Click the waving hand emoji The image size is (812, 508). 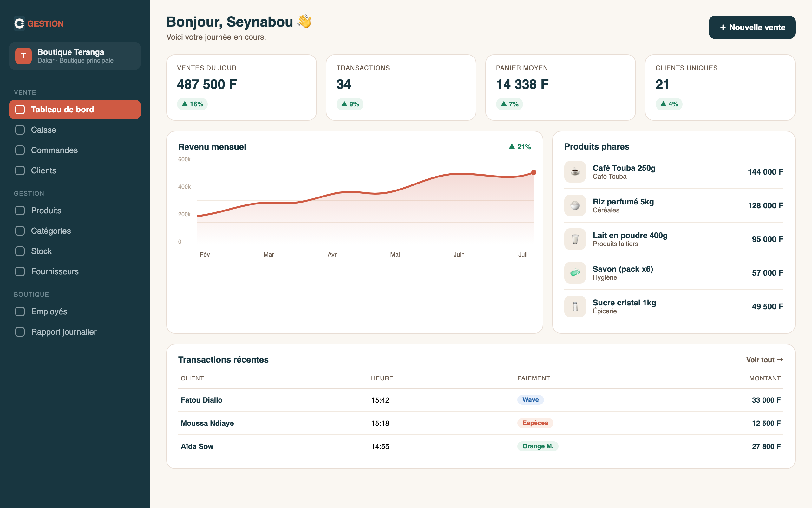click(x=304, y=22)
